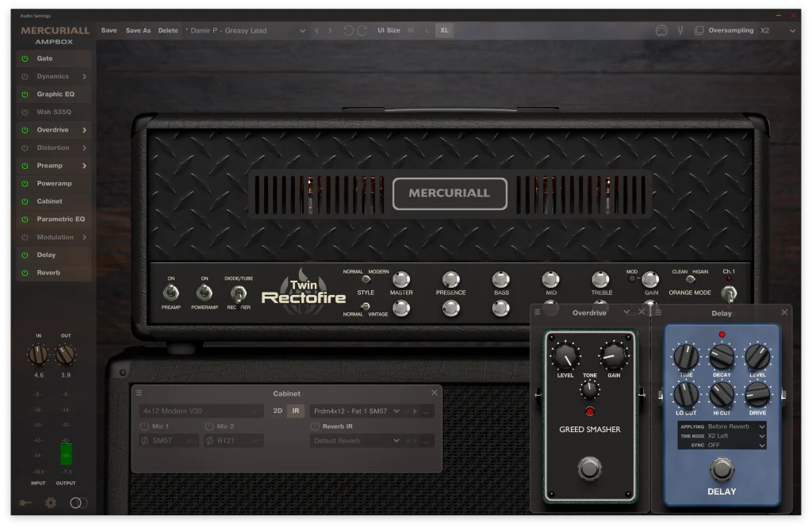
Task: Turn the MASTER knob on the amp
Action: (401, 281)
